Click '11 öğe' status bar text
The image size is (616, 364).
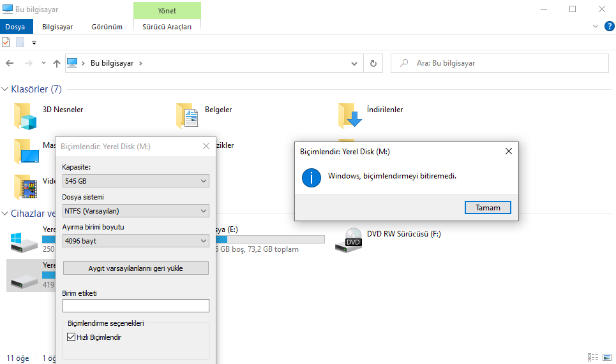pyautogui.click(x=18, y=358)
